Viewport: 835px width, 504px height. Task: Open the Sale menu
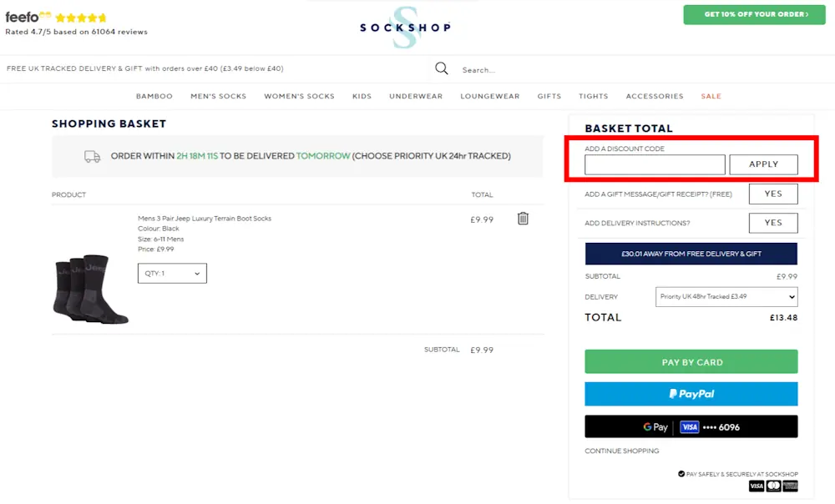711,96
